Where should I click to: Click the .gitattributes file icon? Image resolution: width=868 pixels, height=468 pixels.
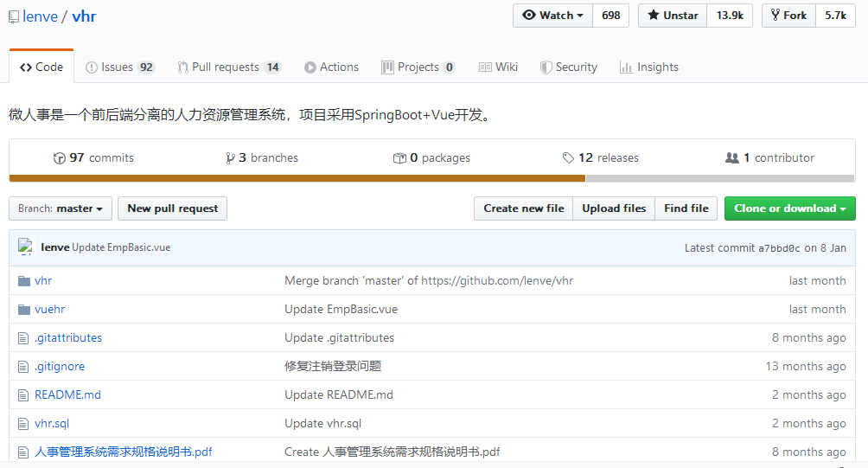pyautogui.click(x=23, y=338)
